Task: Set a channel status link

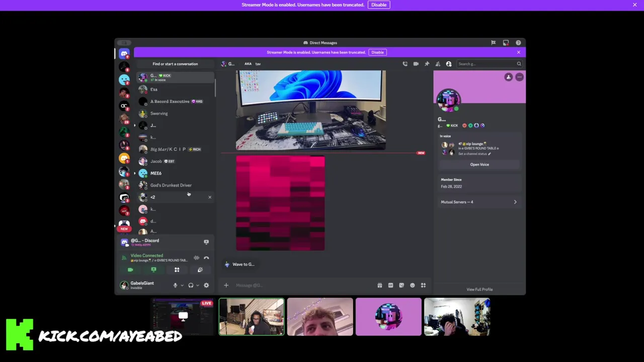Action: pyautogui.click(x=474, y=154)
